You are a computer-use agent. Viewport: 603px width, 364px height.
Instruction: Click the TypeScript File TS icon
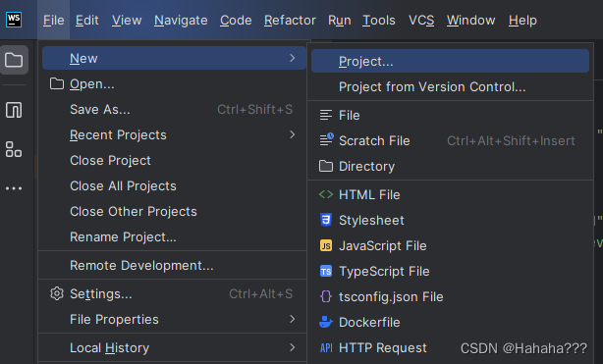coord(326,272)
